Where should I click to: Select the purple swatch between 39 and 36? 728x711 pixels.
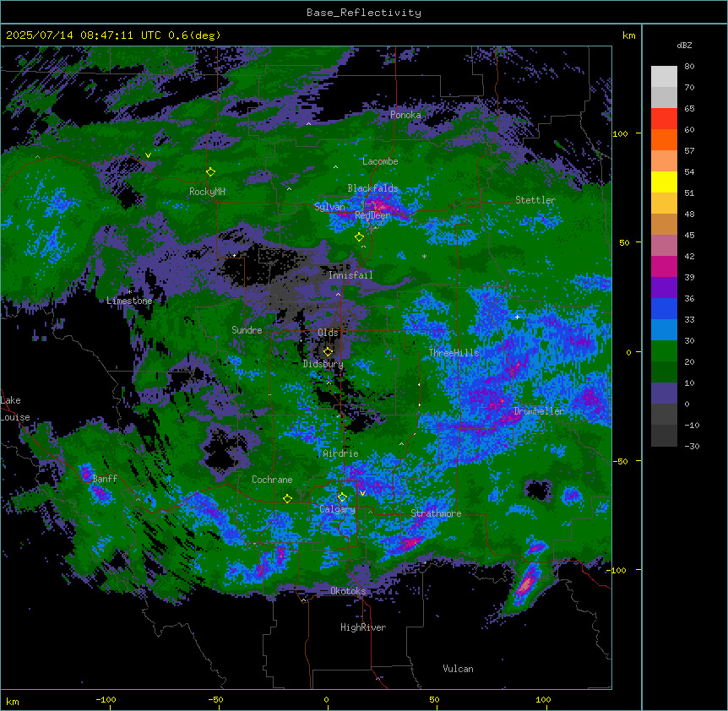click(x=664, y=288)
